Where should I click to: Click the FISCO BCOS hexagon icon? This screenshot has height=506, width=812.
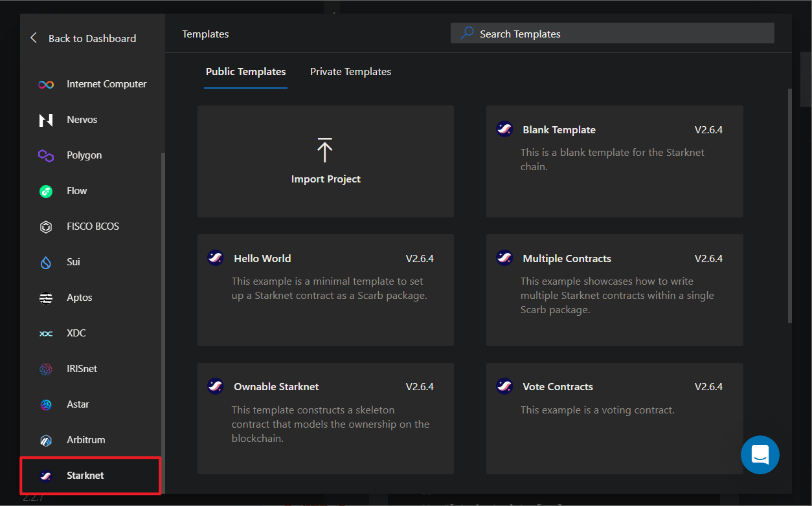click(x=46, y=226)
